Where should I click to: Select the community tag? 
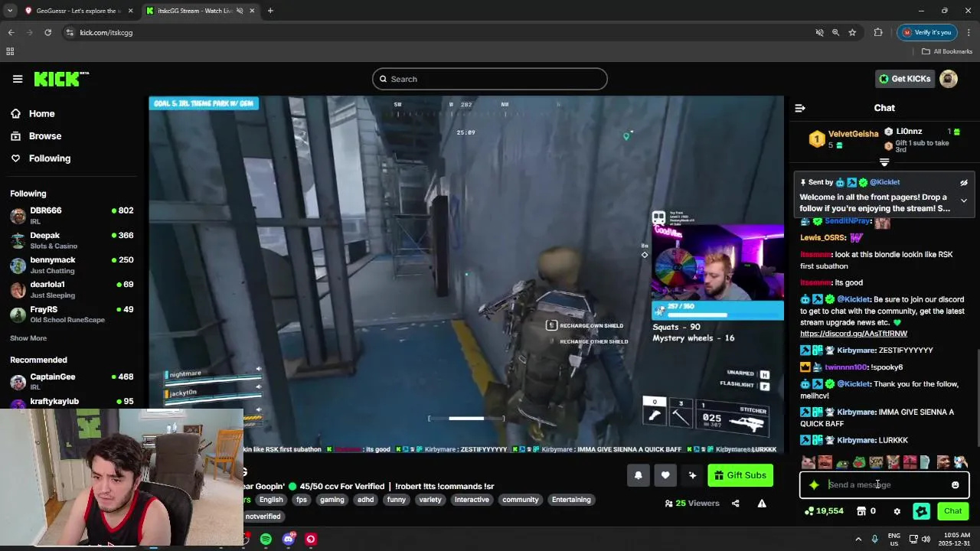coord(521,500)
